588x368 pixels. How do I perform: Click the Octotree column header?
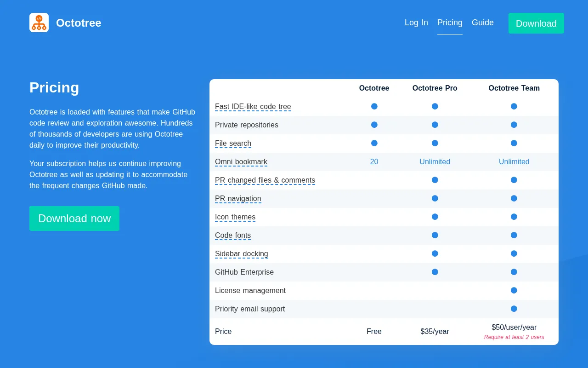tap(374, 88)
